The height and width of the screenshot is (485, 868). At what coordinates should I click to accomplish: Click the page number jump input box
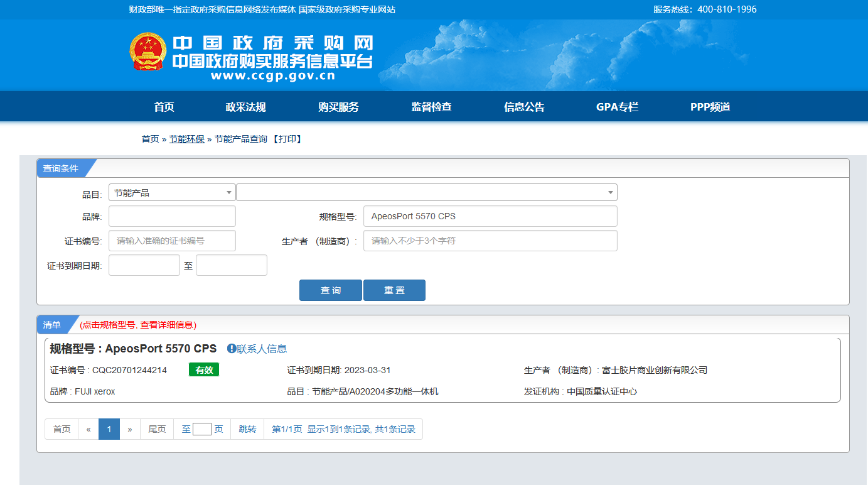[202, 429]
